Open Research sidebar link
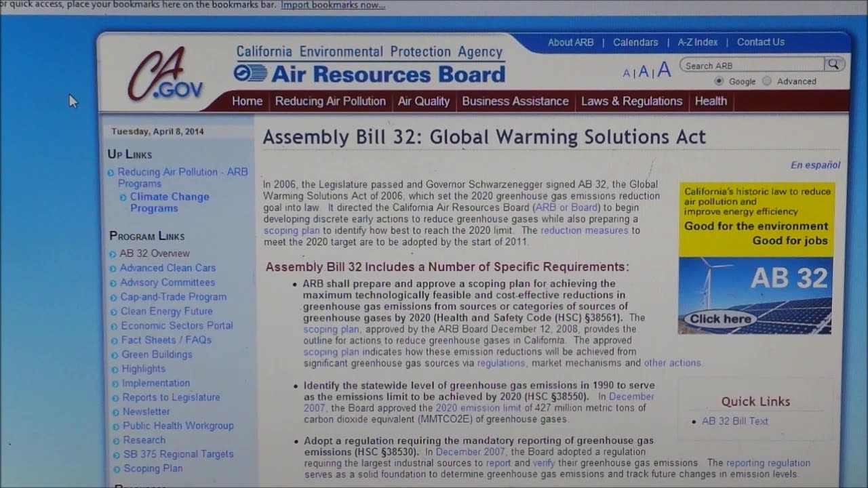This screenshot has height=488, width=868. [144, 440]
